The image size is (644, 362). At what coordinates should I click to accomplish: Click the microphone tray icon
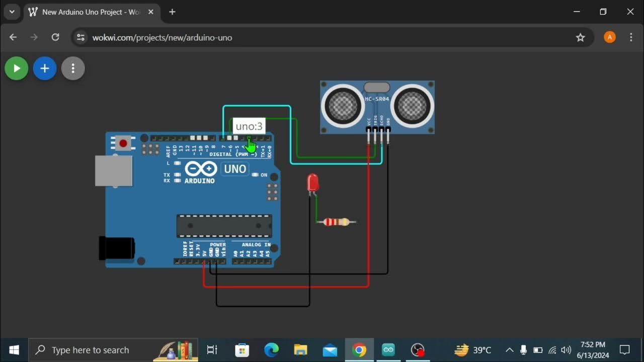tap(523, 350)
